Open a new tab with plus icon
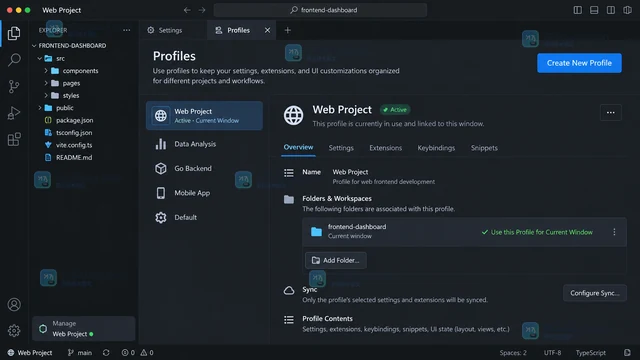Viewport: 640px width, 360px height. point(287,30)
